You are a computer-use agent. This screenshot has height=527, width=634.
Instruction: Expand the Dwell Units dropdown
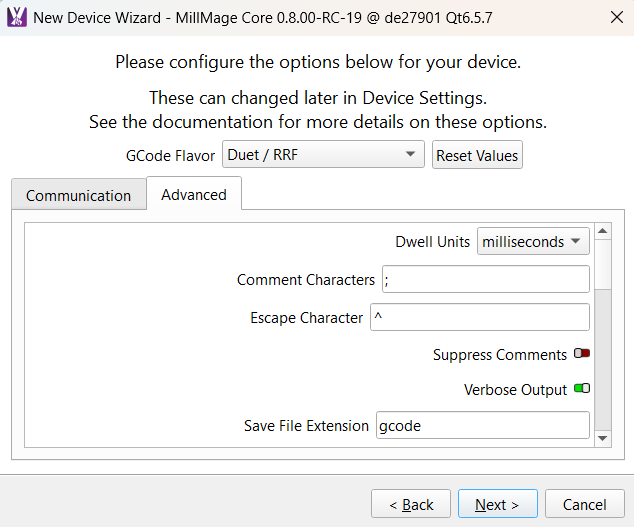pos(533,241)
